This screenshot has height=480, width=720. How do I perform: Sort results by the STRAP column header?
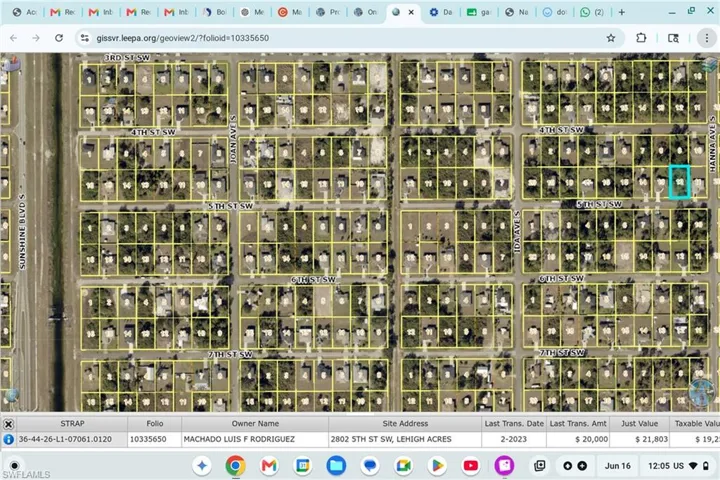(72, 424)
